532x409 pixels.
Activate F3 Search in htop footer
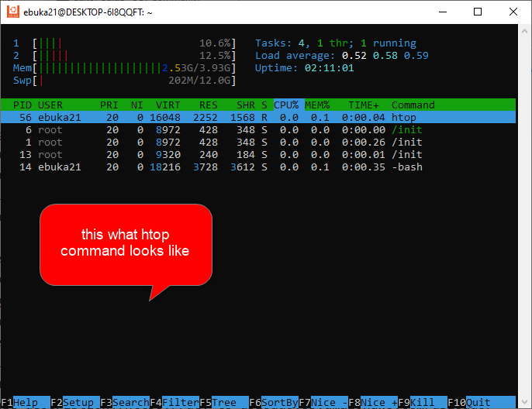tap(125, 402)
